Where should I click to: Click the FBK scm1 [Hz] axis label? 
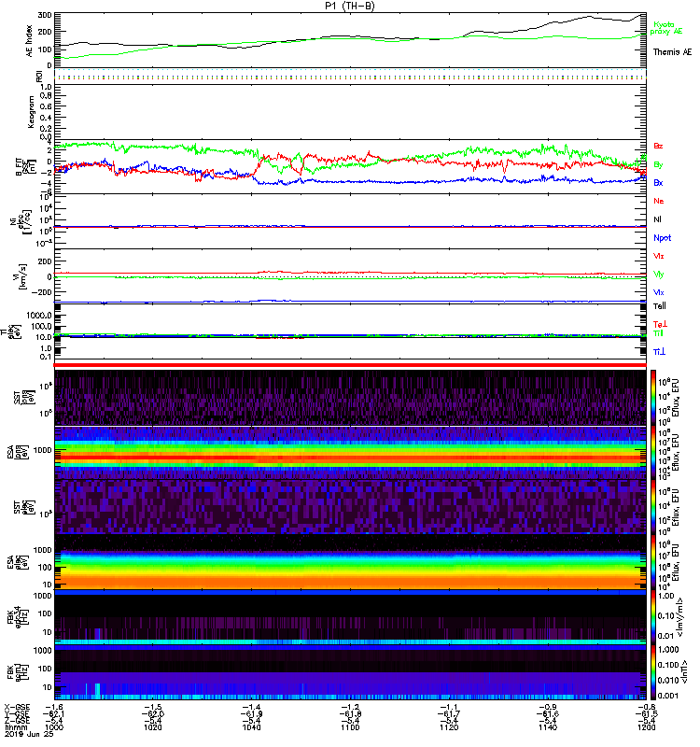tap(18, 671)
